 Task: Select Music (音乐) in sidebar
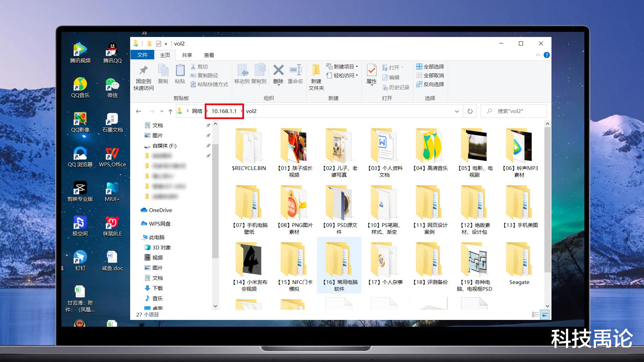point(154,298)
